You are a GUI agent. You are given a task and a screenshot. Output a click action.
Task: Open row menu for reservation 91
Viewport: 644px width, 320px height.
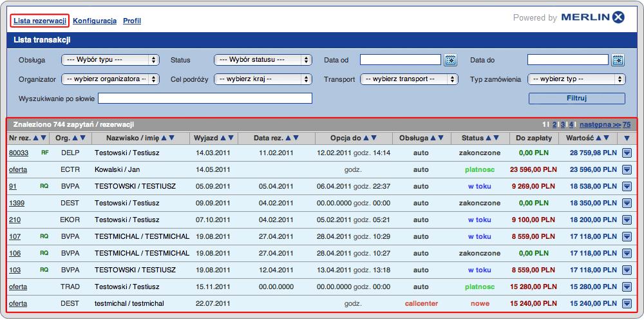pos(627,187)
